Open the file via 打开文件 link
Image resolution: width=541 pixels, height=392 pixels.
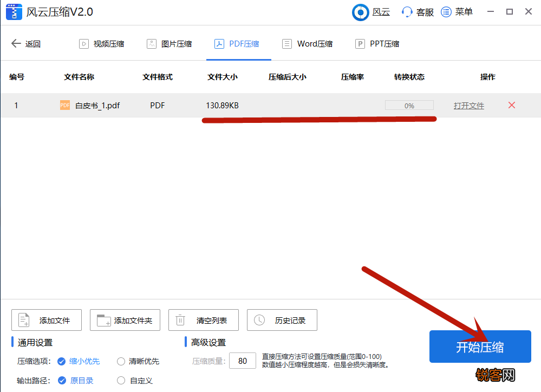469,106
